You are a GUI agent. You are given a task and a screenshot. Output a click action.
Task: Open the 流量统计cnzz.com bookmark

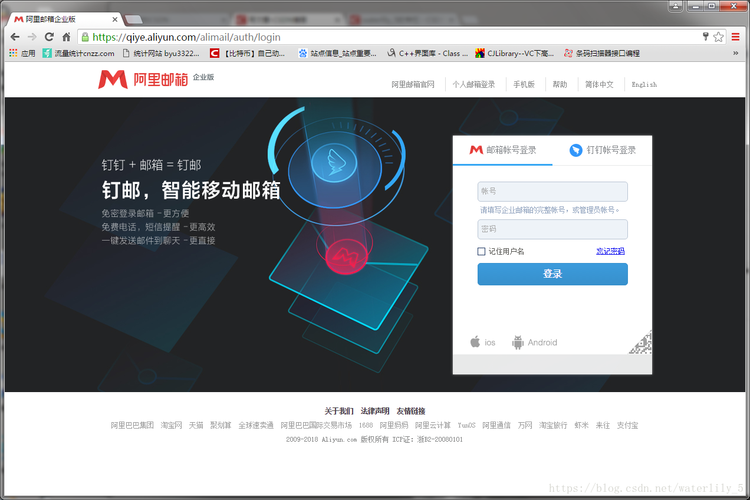(x=78, y=53)
